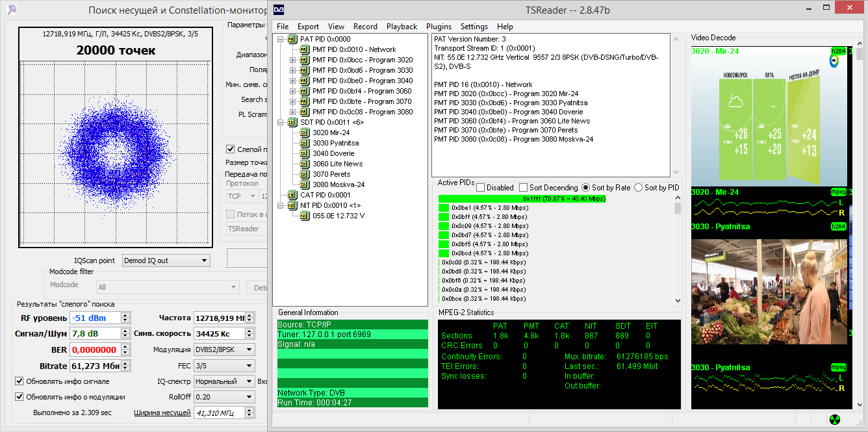Screen dimensions: 868x432
Task: Click the radiation symbol icon in the status bar
Action: [x=834, y=420]
